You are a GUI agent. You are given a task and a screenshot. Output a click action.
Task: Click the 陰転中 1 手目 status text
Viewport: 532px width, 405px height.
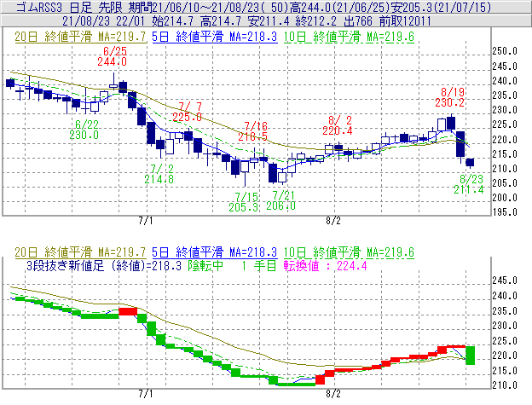click(x=233, y=265)
